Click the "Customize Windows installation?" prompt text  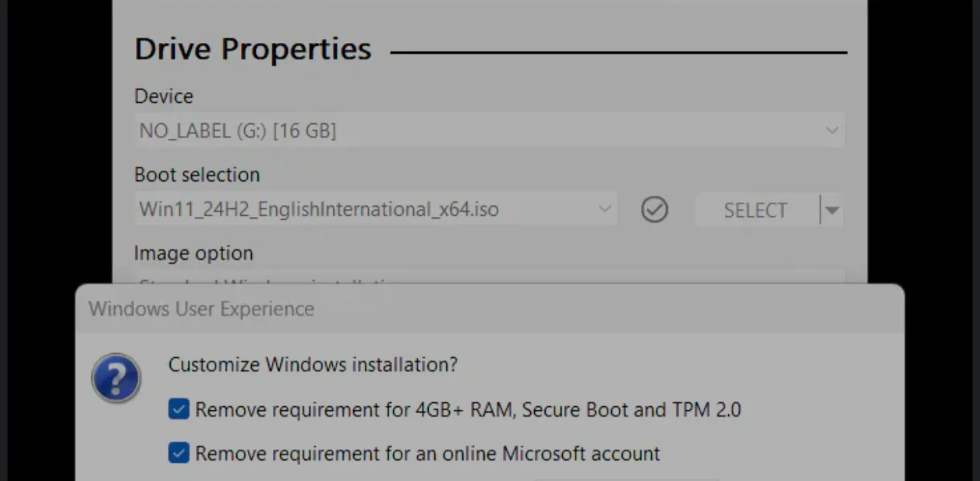point(312,365)
